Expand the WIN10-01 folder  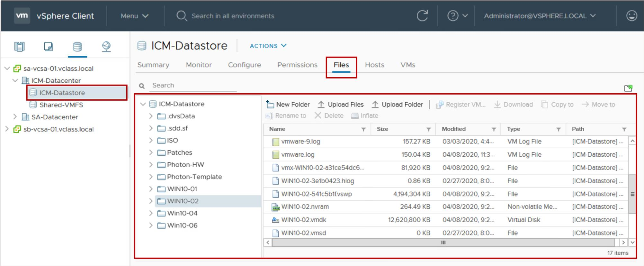pos(151,189)
